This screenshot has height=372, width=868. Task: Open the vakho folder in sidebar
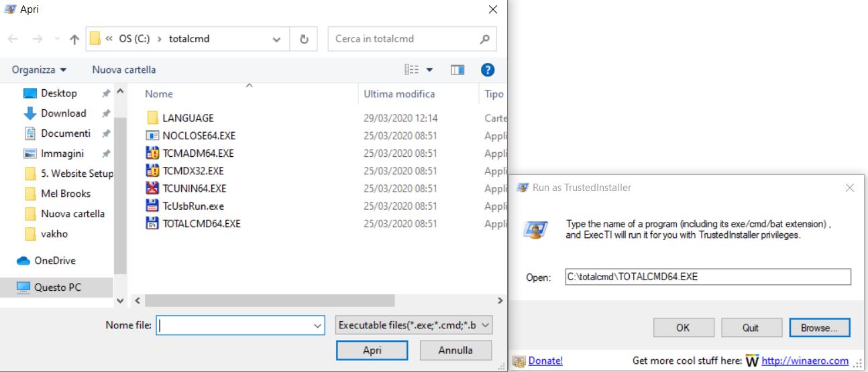pos(54,234)
